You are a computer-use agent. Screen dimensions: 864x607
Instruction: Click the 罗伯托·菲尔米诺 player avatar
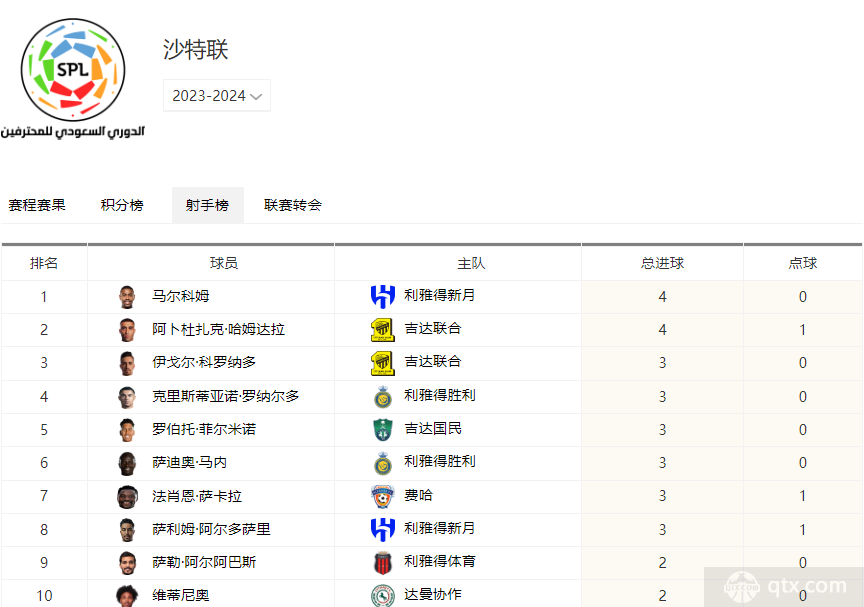click(x=127, y=430)
